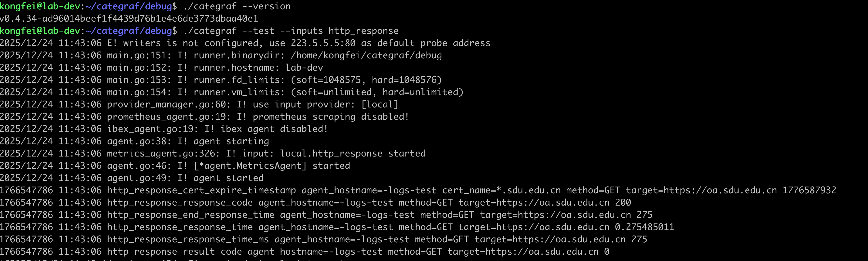Click the 'lab-dev' value after runner.hostname
This screenshot has height=261, width=868.
click(304, 68)
